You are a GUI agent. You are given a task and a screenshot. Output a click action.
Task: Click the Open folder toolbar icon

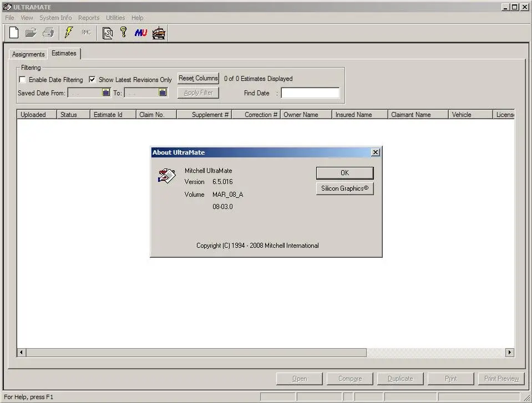click(x=31, y=33)
